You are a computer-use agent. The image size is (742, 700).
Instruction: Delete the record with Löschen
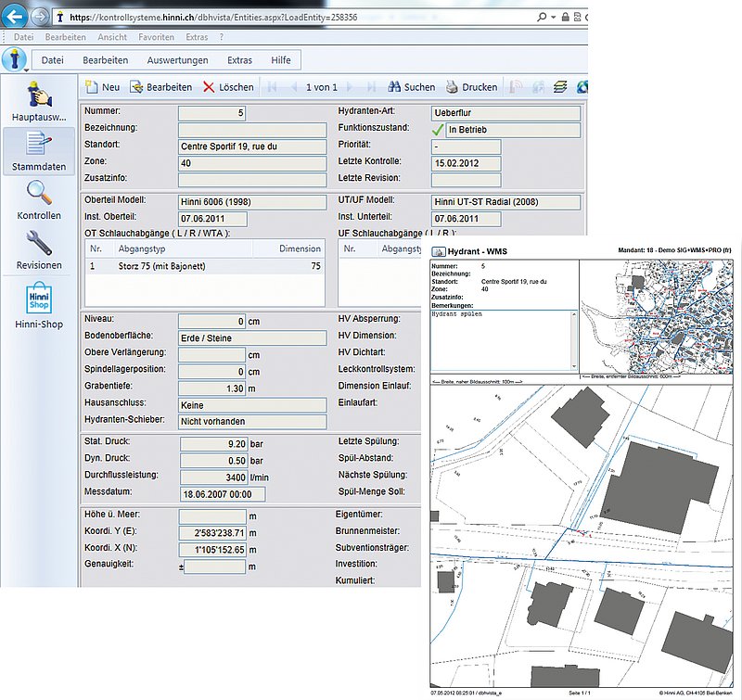click(x=228, y=87)
